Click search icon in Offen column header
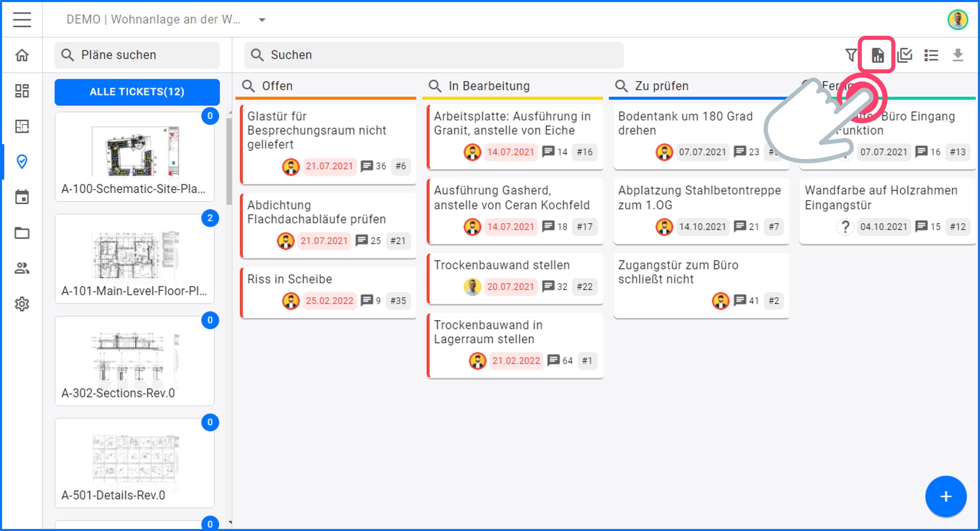This screenshot has width=980, height=531. coord(248,86)
